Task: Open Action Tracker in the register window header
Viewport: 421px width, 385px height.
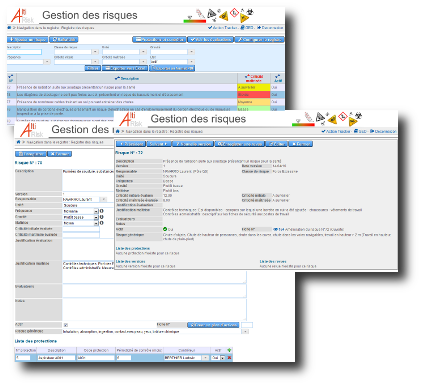Action: [223, 28]
